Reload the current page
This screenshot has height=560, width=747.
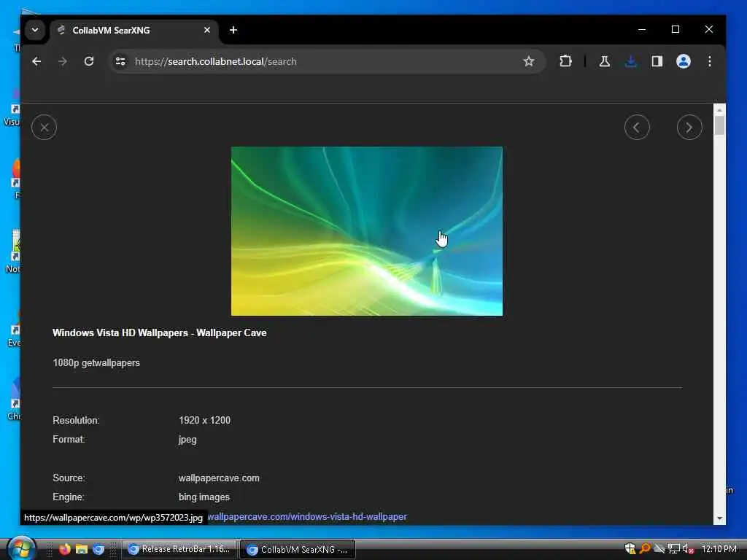click(x=88, y=61)
